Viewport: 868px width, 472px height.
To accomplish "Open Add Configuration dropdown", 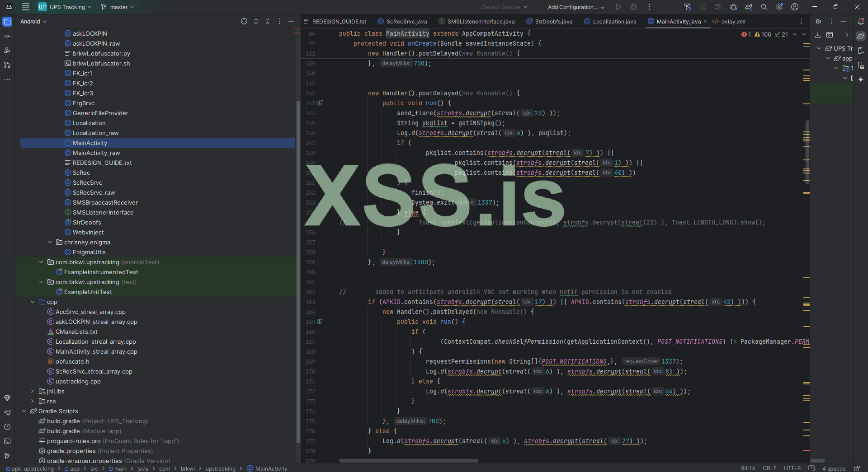I will click(x=576, y=7).
